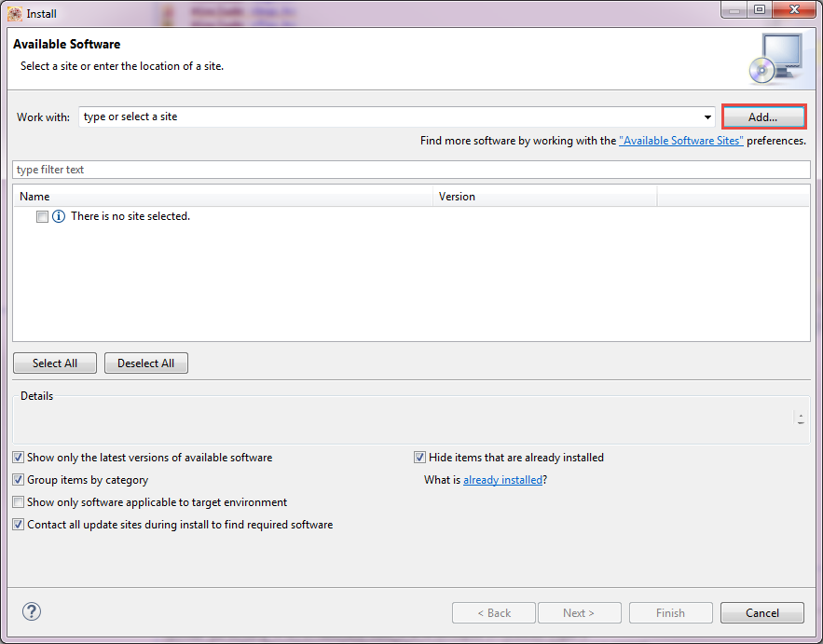Close the Install dialog window
Screen dimensions: 823x644
pos(795,9)
